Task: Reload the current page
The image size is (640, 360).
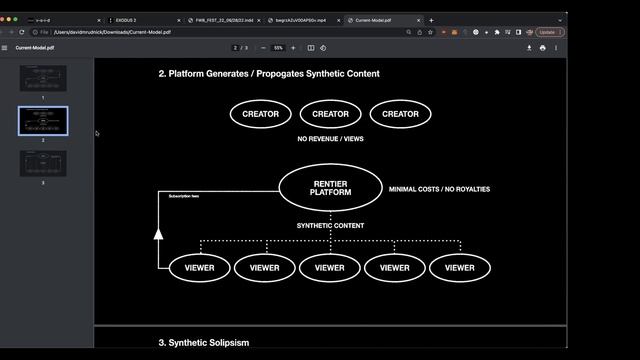Action: [x=22, y=32]
